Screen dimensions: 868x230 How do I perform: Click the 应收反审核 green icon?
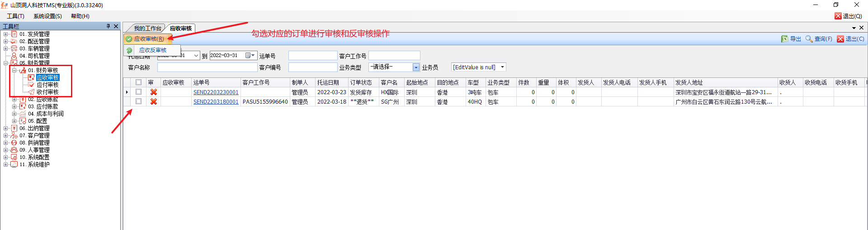pos(129,50)
